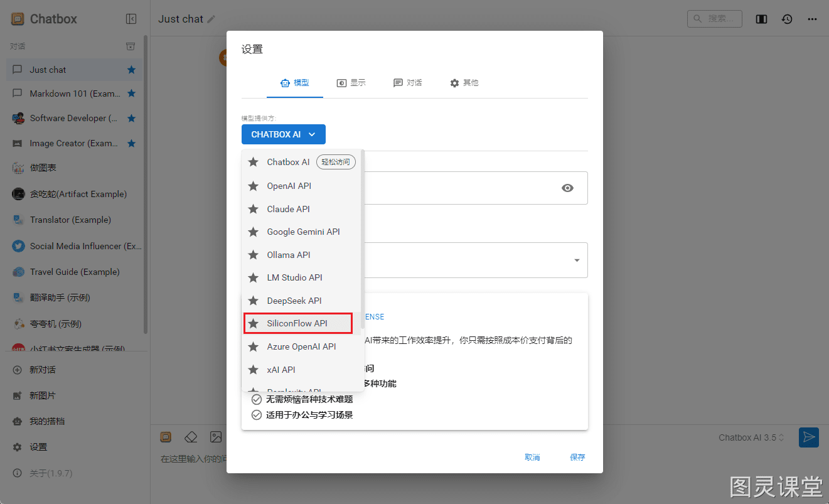Choose xAI API provider option
This screenshot has width=829, height=504.
click(x=302, y=370)
